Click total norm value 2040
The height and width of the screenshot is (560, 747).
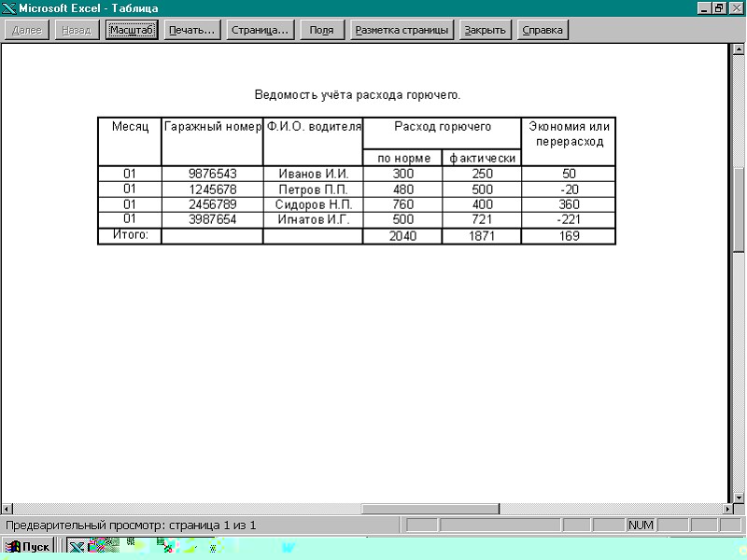402,236
